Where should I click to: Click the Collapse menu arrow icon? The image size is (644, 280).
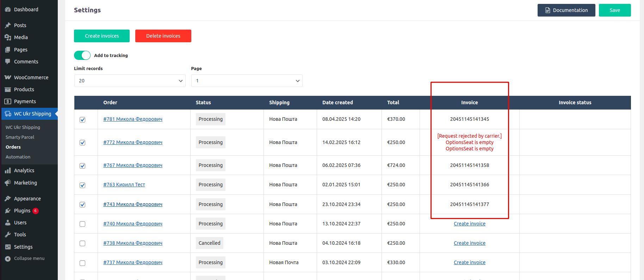click(x=8, y=259)
